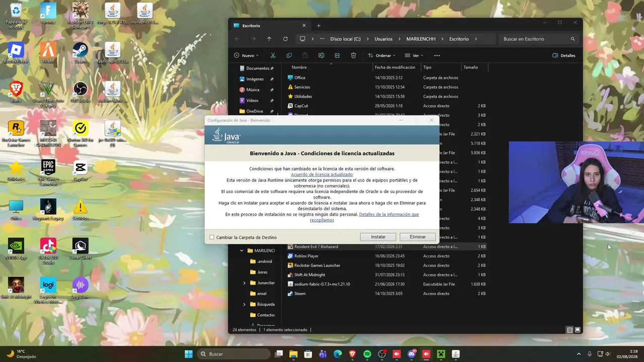
Task: Select the CapCut desktop shortcut
Action: [x=80, y=170]
